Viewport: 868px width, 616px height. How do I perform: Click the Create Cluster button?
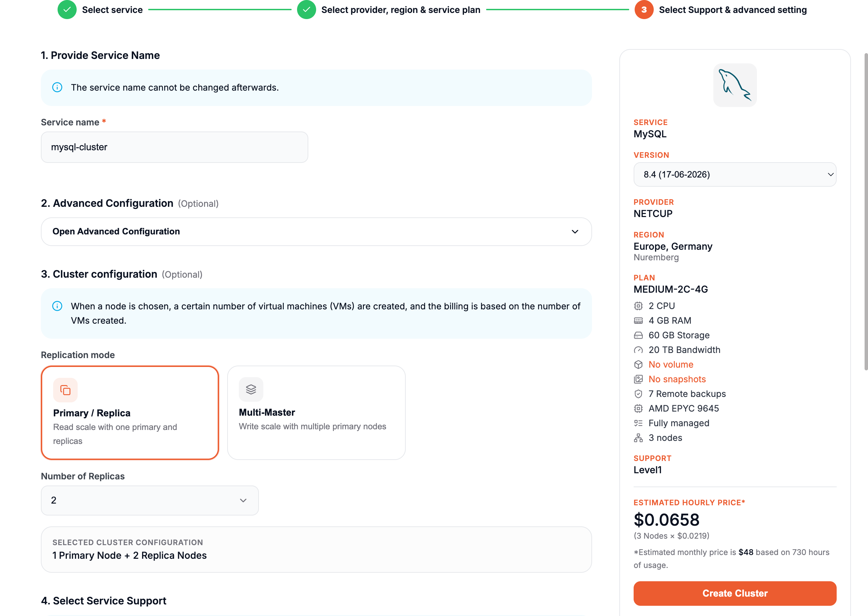coord(734,593)
